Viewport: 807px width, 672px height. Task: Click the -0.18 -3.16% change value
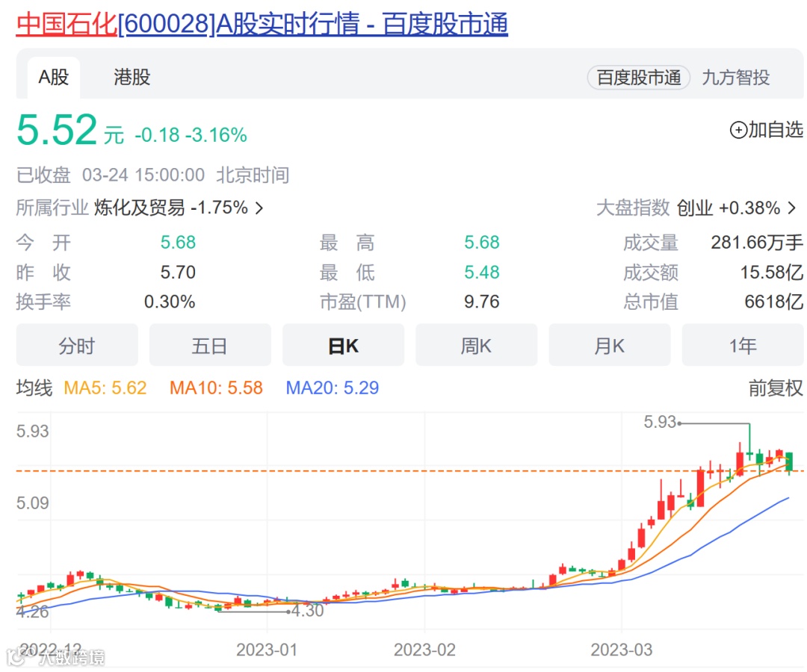click(191, 135)
